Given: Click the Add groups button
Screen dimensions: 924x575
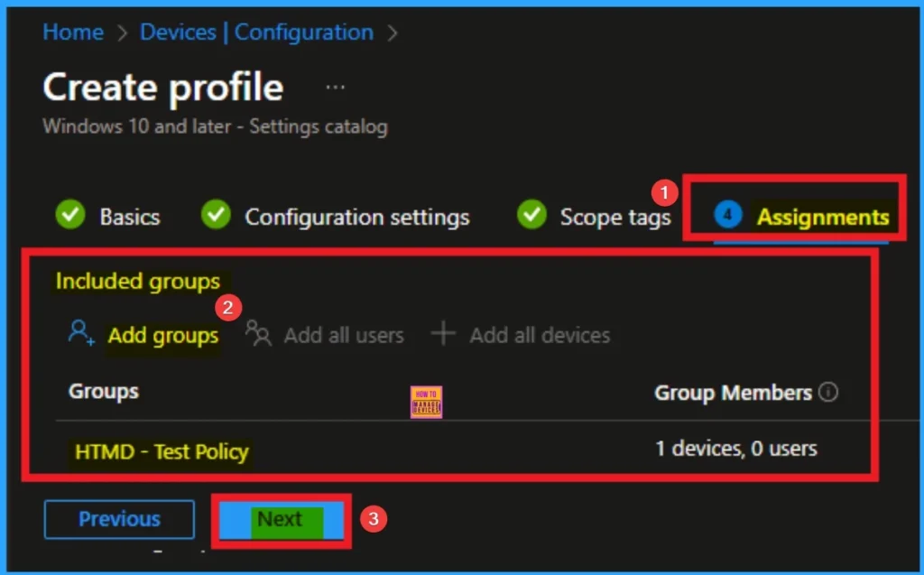Looking at the screenshot, I should [x=143, y=335].
